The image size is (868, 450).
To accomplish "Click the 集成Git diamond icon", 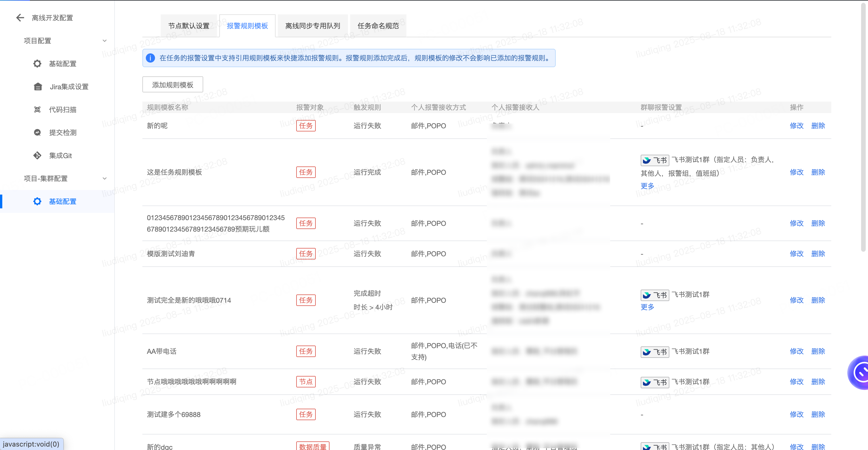I will [x=37, y=156].
